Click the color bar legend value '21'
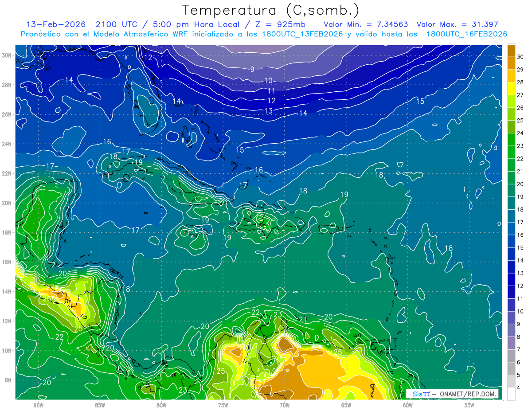532x411 pixels. (520, 171)
